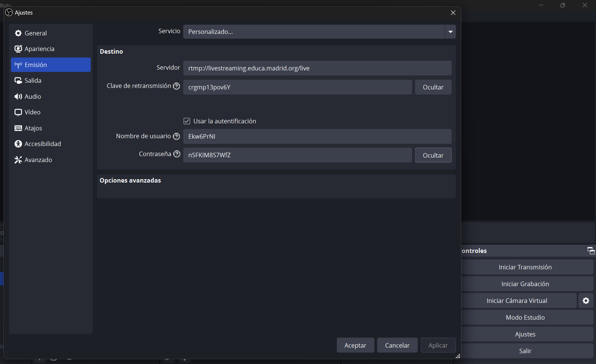Toggle Modo Estudio in Controles panel

point(527,317)
